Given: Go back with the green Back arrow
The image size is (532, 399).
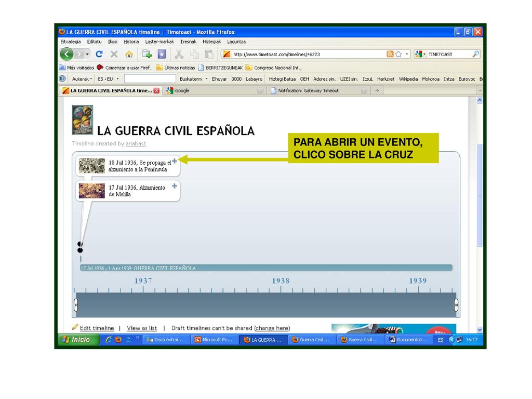Looking at the screenshot, I should pyautogui.click(x=67, y=54).
